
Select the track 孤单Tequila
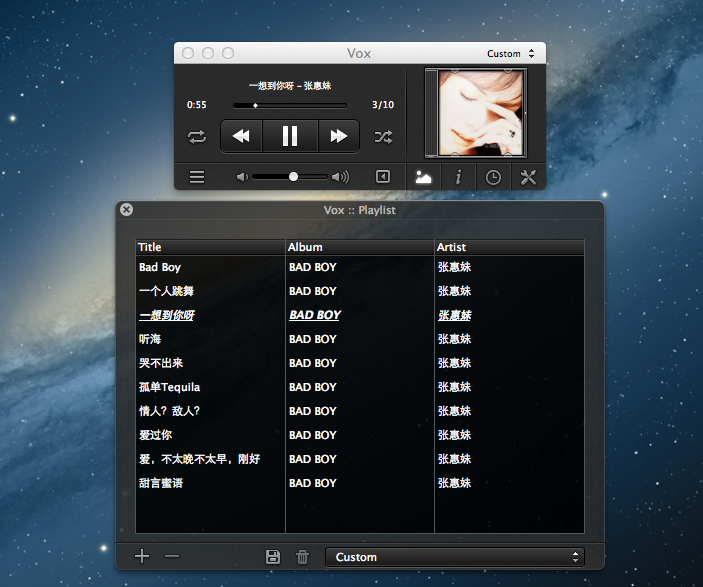pyautogui.click(x=169, y=387)
